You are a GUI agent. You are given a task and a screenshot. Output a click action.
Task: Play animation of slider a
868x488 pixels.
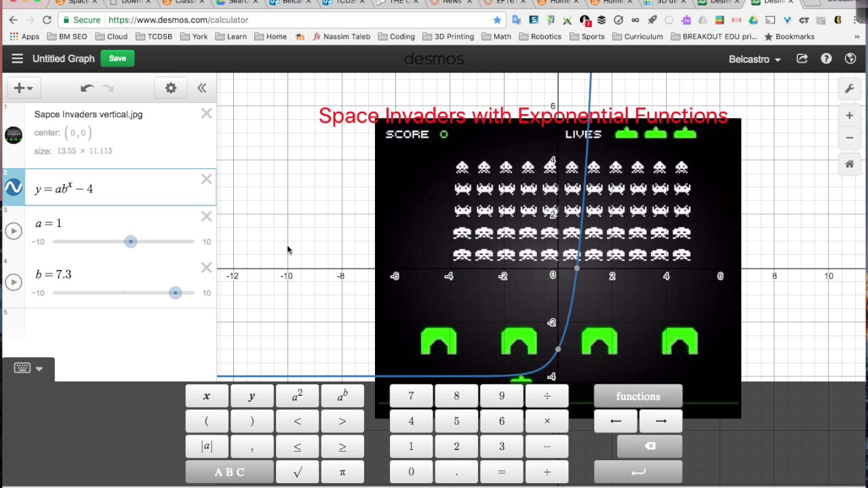tap(14, 231)
